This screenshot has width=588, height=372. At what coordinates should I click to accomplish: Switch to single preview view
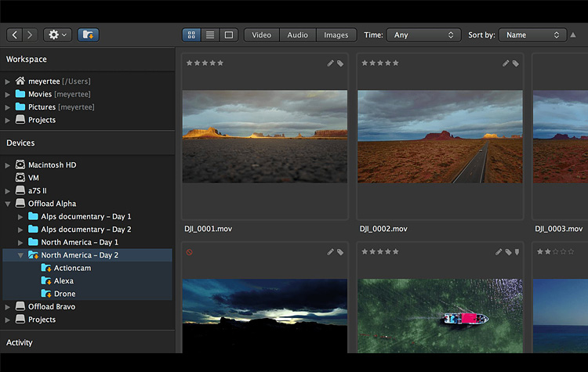[229, 34]
